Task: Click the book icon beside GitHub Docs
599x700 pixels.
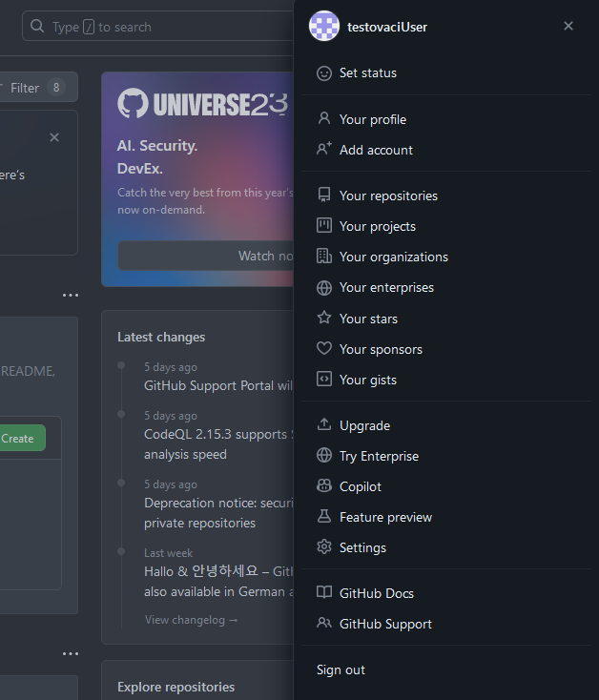Action: pos(324,592)
